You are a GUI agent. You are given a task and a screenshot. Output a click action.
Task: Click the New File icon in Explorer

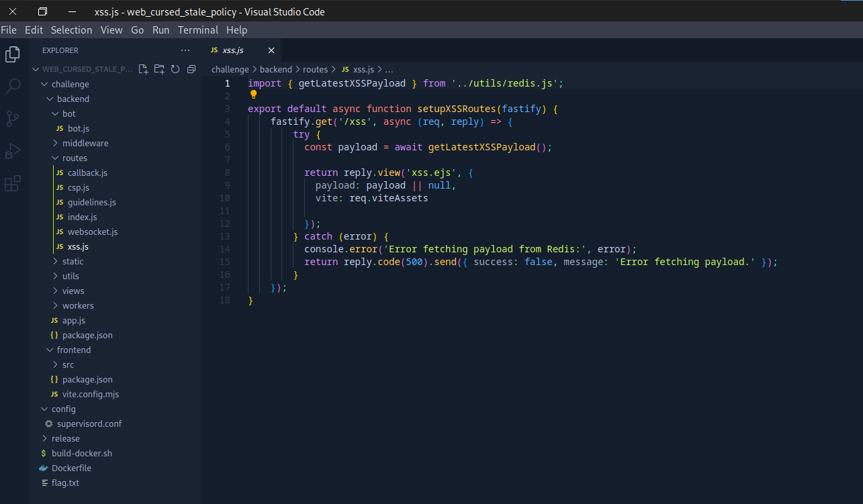click(x=143, y=69)
